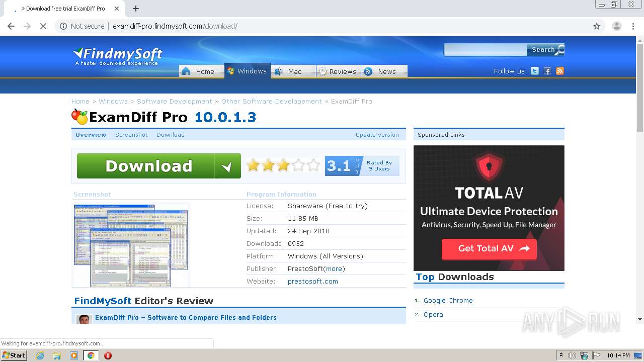Click the first rating star
The height and width of the screenshot is (362, 644).
click(x=253, y=165)
